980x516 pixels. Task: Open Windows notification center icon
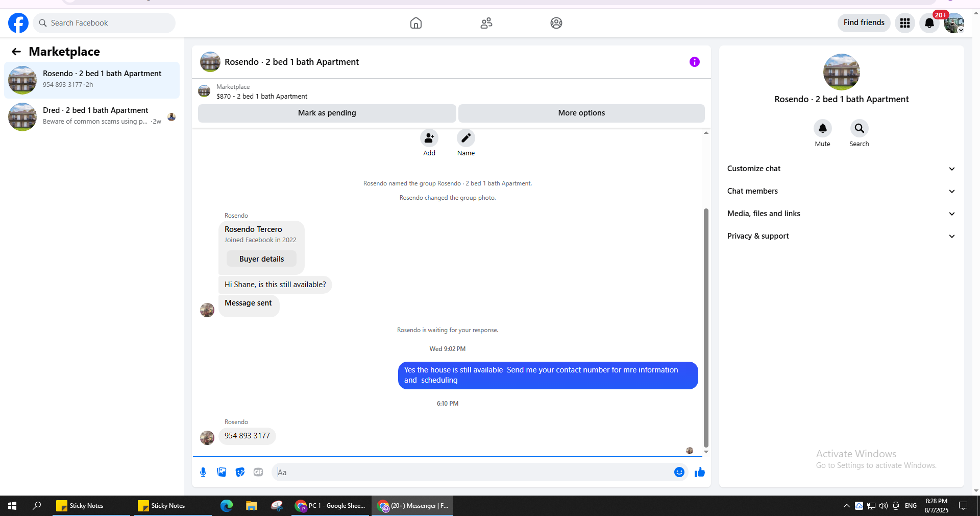tap(963, 506)
